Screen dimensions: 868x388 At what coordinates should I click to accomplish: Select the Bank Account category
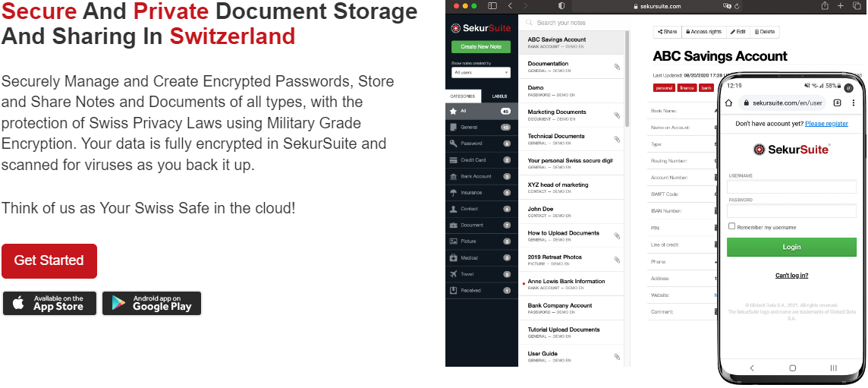point(481,176)
